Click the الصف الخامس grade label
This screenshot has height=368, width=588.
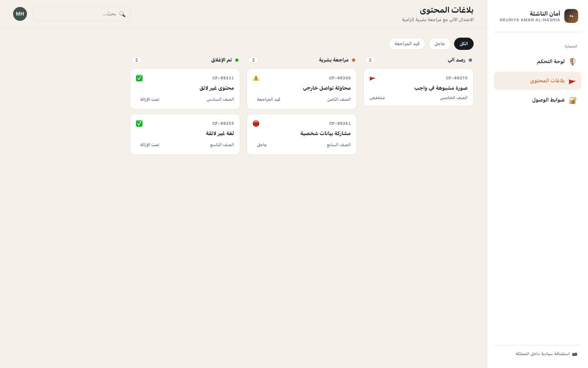pyautogui.click(x=454, y=98)
